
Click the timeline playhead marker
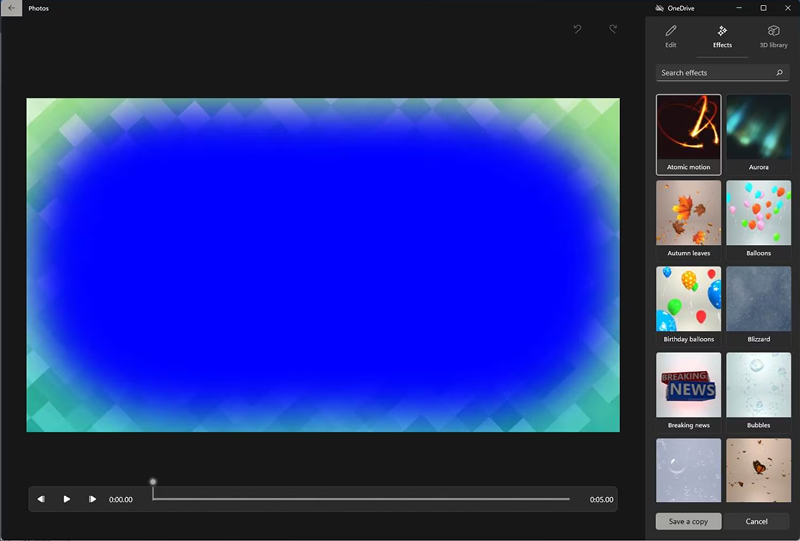(153, 482)
